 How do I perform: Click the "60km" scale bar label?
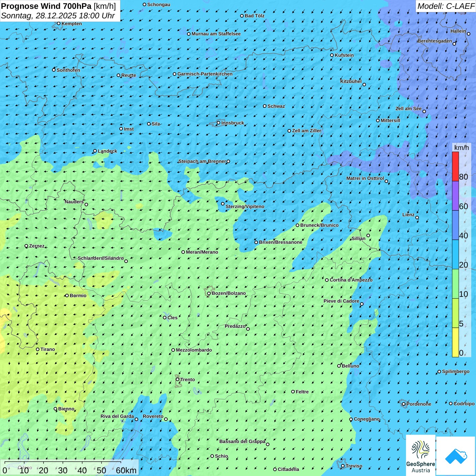[x=126, y=470]
